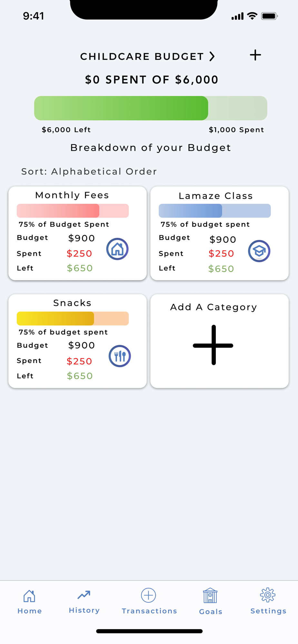
Task: Tap the Home icon in bottom navigation
Action: pos(29,596)
